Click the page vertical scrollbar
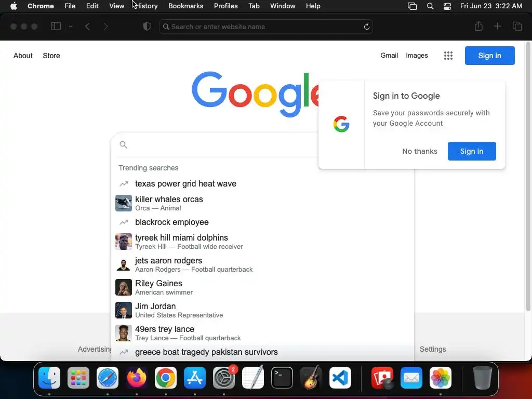 point(528,177)
